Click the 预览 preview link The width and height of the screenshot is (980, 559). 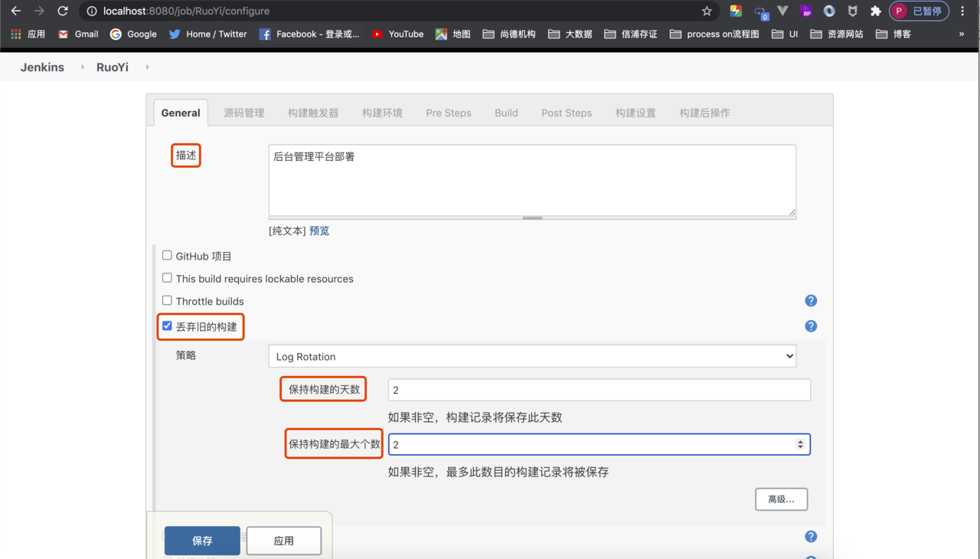[319, 230]
